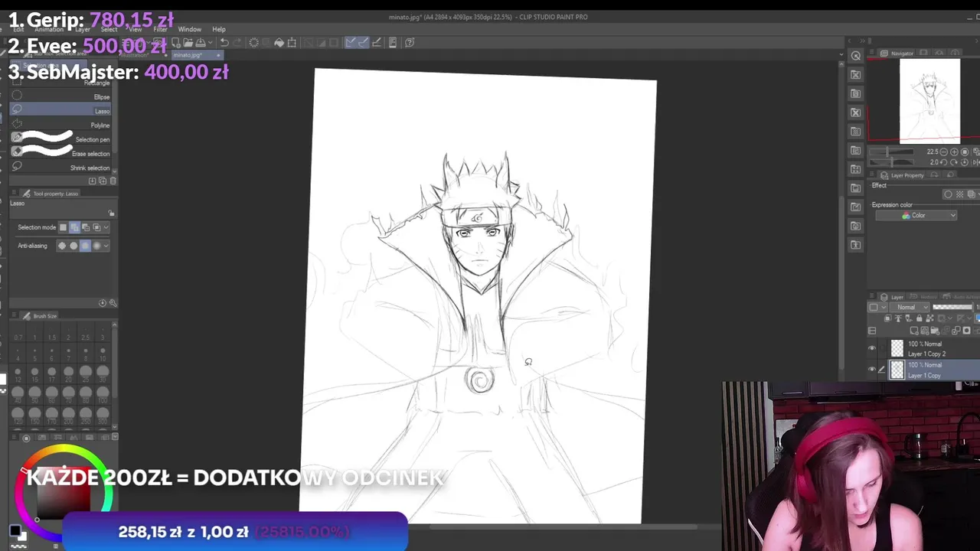Open the Filter menu
Image resolution: width=980 pixels, height=551 pixels.
pos(160,29)
